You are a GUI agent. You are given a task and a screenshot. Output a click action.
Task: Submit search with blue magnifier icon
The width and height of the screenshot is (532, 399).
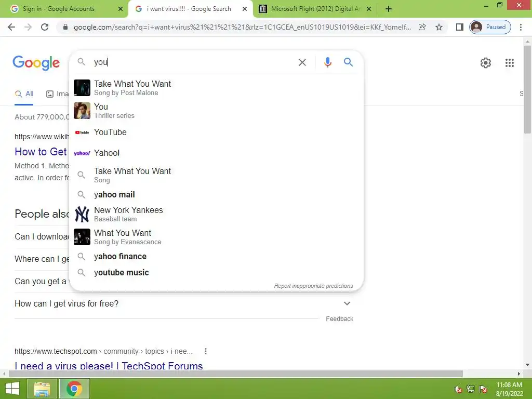click(x=348, y=62)
